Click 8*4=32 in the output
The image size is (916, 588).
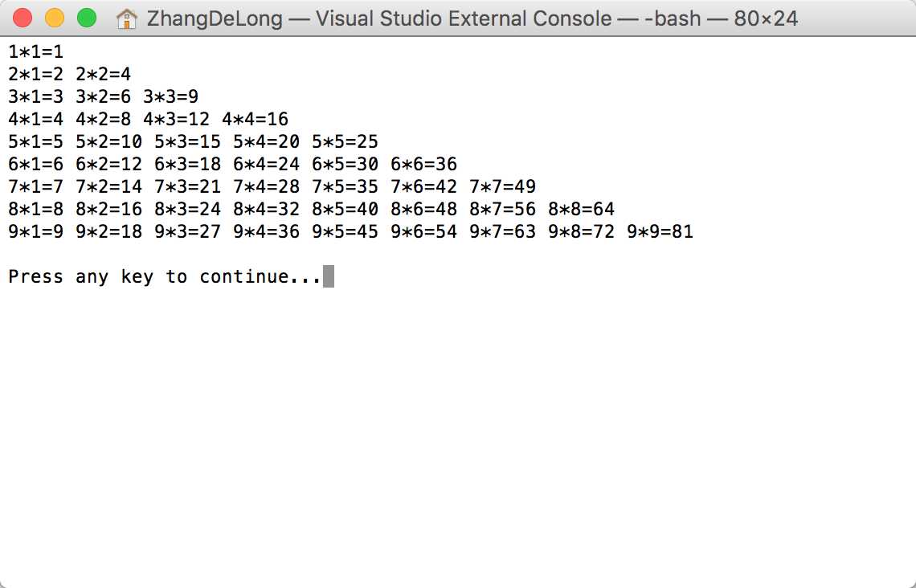pos(267,209)
